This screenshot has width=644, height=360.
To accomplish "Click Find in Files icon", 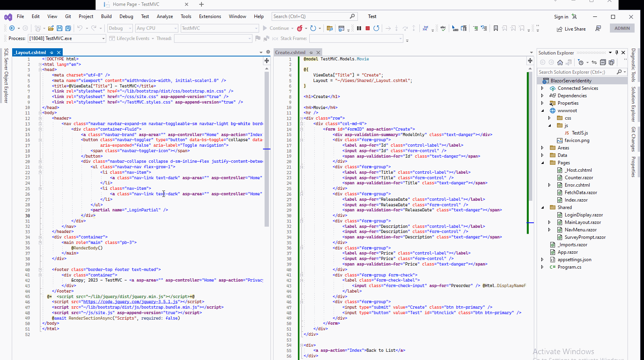I will (330, 28).
